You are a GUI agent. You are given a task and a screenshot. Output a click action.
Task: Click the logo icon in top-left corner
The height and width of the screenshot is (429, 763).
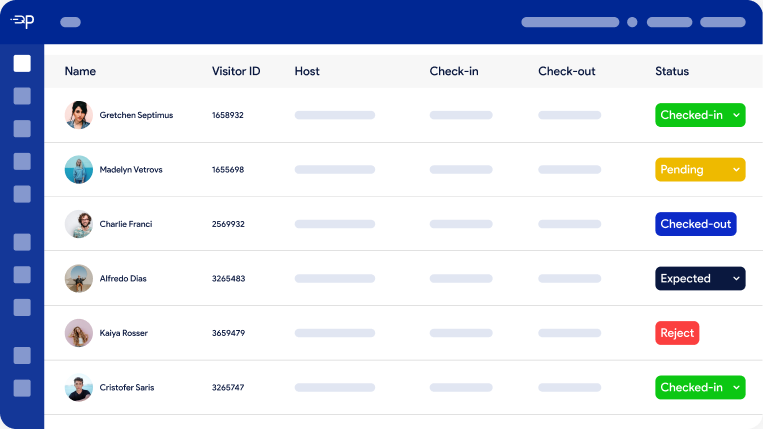click(22, 21)
